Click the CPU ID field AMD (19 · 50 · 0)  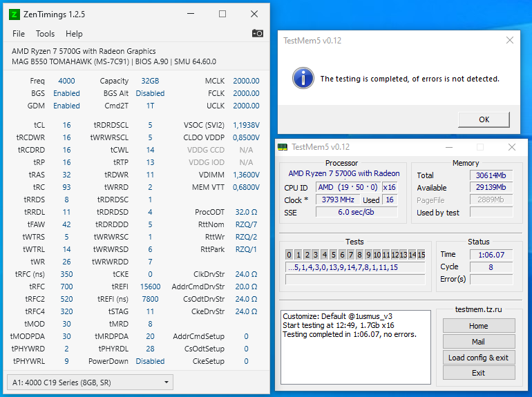[348, 187]
